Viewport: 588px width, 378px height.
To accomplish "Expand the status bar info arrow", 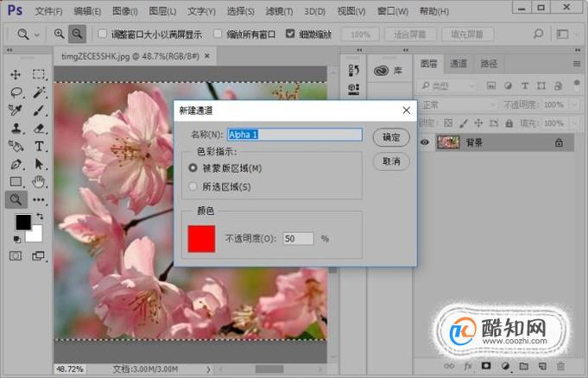I will (208, 369).
